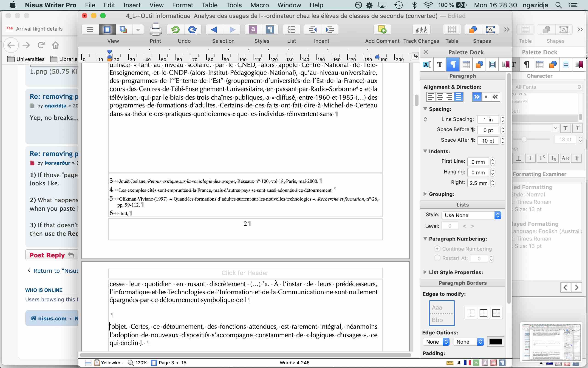
Task: Click Click for Header area
Action: 245,273
